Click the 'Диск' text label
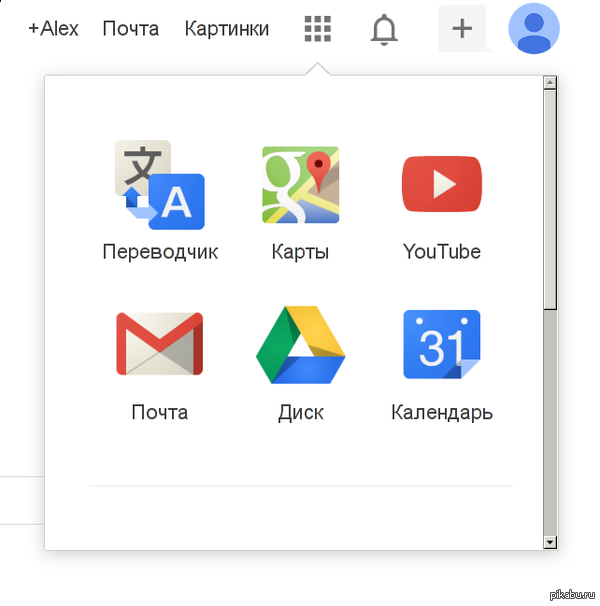This screenshot has width=600, height=606. (300, 412)
